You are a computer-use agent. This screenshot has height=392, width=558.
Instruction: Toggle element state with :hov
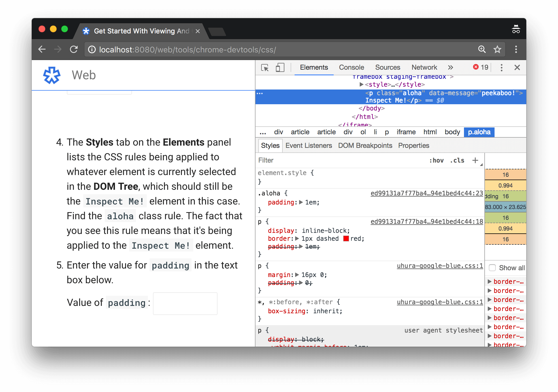tap(437, 160)
